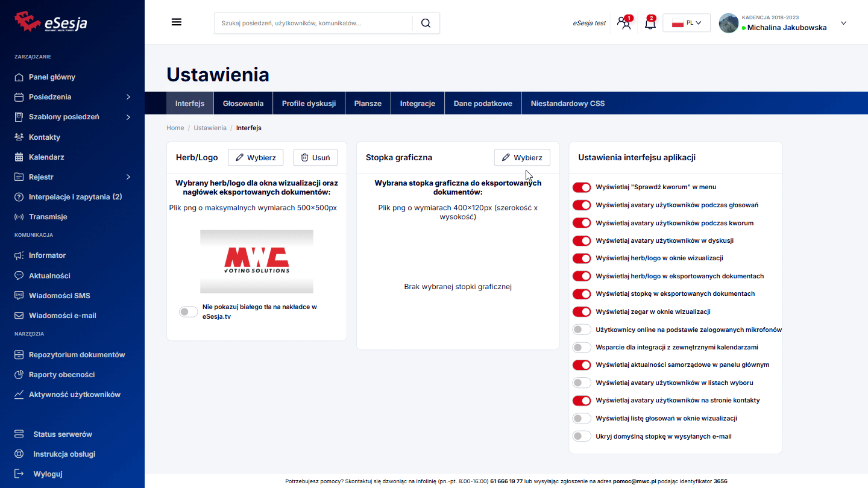This screenshot has width=868, height=488.
Task: Click the search magnifier icon
Action: (426, 23)
